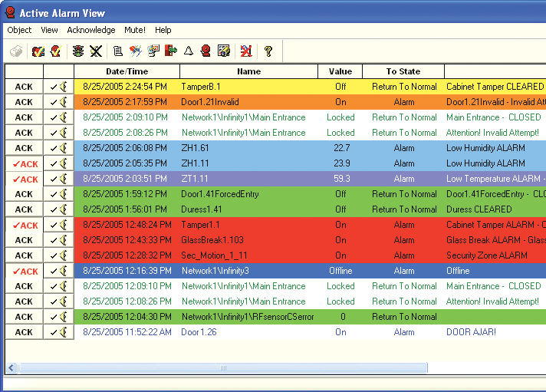Click ACK button for Door1.21Invalid alarm

point(24,102)
